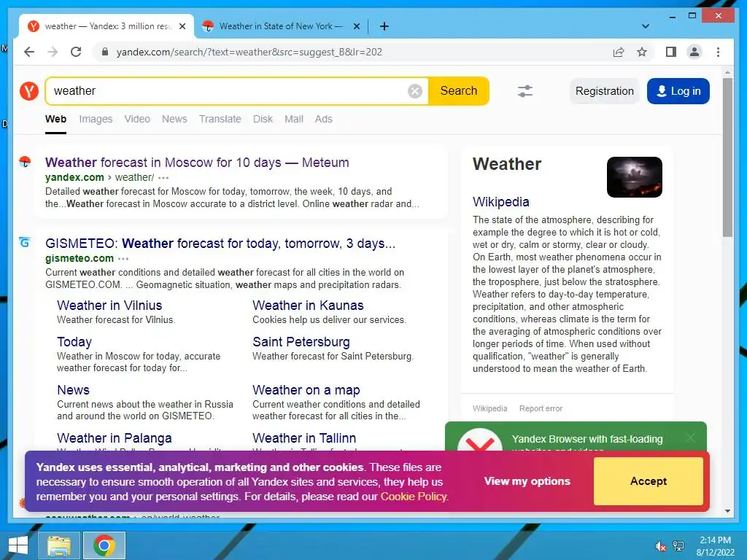Open Weather in Kaunas sublink
Viewport: 747px width, 560px height.
click(x=308, y=306)
